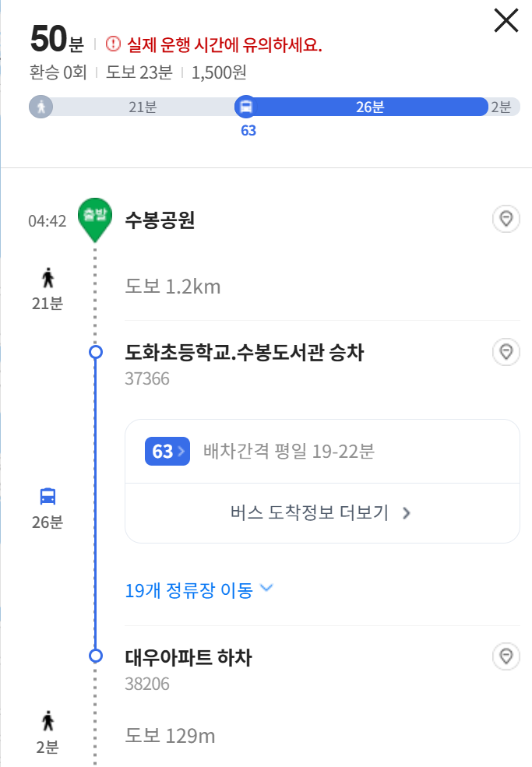Click the 63 label under the route bar
The image size is (532, 767).
(x=248, y=130)
